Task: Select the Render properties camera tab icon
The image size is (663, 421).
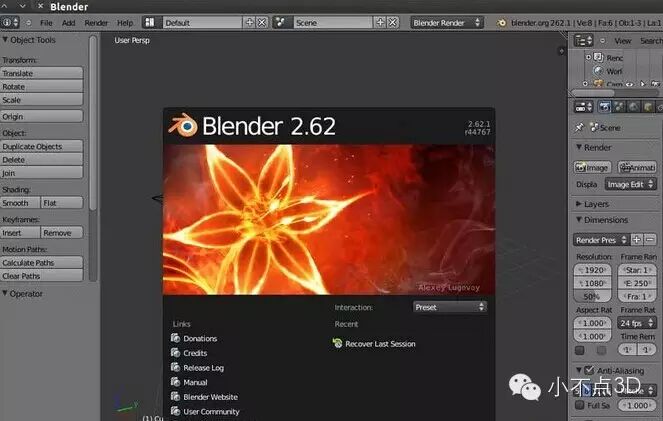Action: (604, 107)
